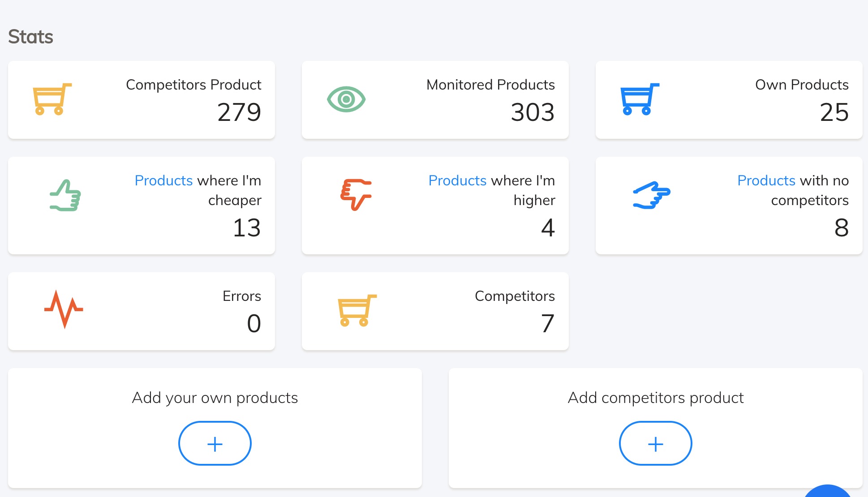Click the yellow cart icon beside Competitors
The image size is (868, 497).
(357, 310)
